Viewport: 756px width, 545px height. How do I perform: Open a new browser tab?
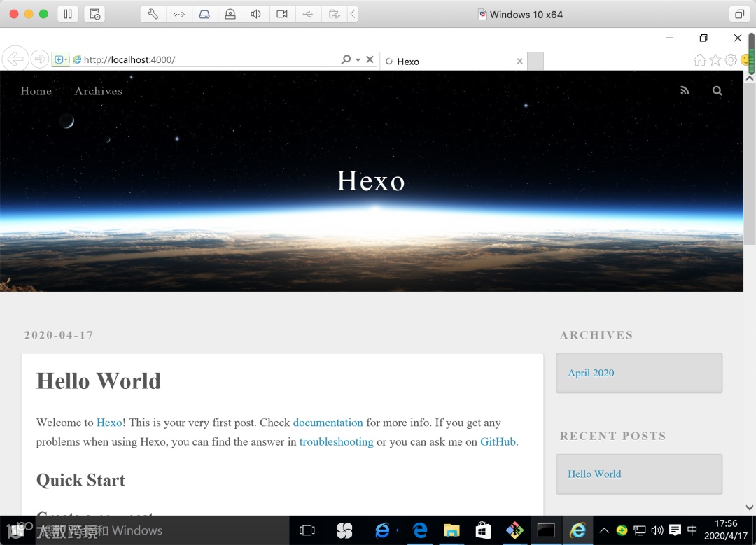tap(535, 61)
